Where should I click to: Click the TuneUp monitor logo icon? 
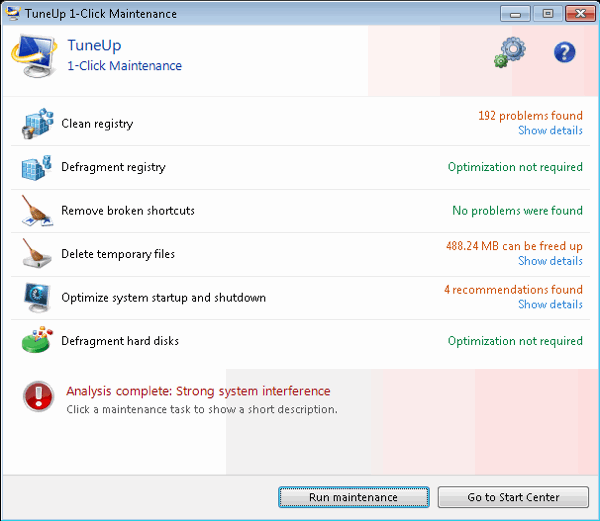coord(34,55)
